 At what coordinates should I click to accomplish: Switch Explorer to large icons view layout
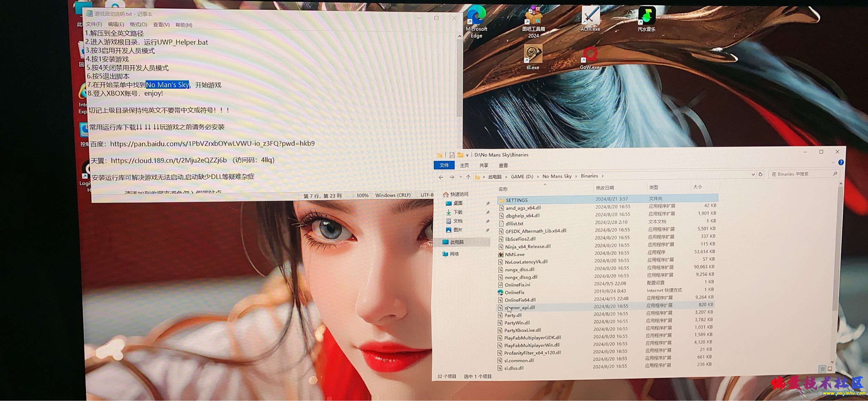(x=830, y=369)
